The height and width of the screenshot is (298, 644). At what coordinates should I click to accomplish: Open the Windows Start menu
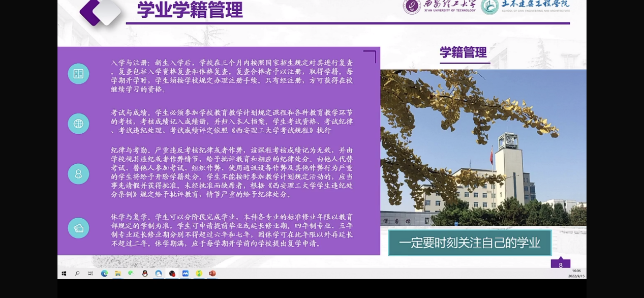click(64, 274)
